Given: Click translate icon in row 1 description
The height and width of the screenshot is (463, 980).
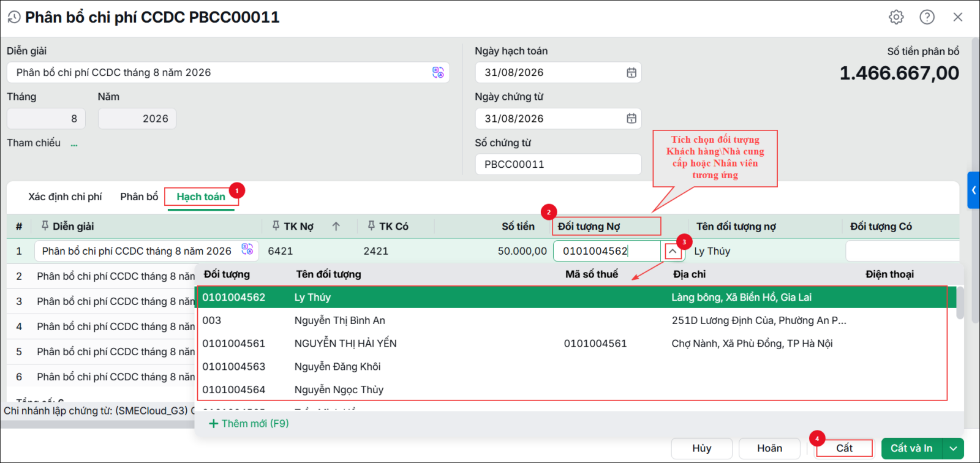Looking at the screenshot, I should pyautogui.click(x=247, y=249).
